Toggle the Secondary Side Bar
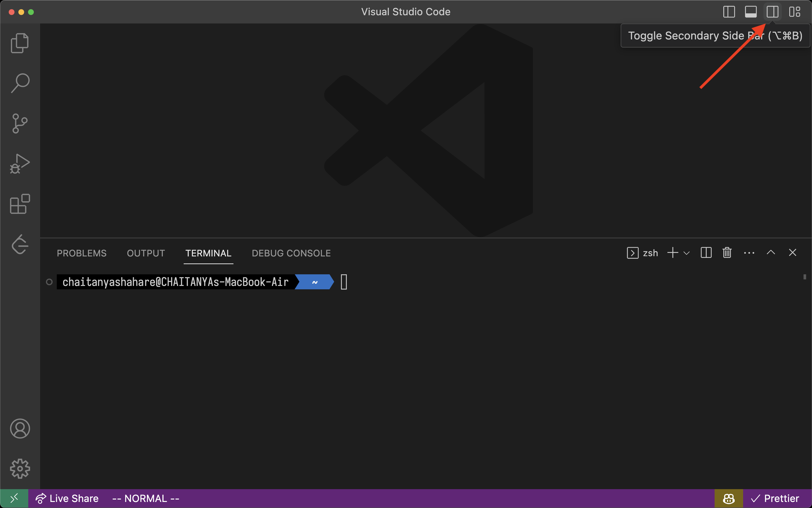Screen dimensions: 812x508 (772, 12)
